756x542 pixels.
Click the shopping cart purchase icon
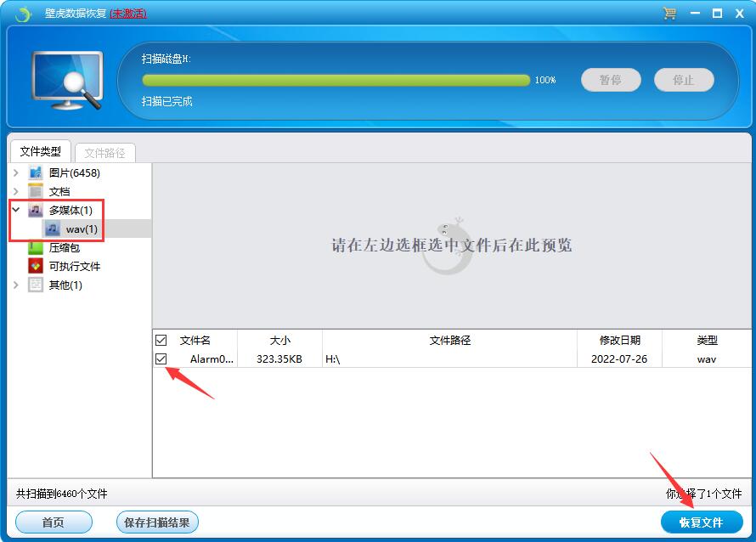(669, 14)
